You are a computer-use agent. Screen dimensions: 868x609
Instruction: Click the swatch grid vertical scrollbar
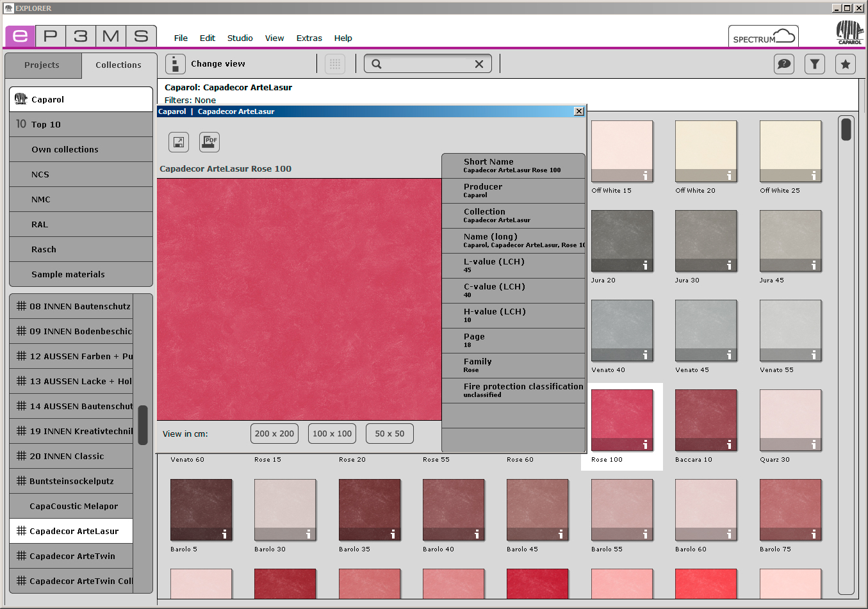point(846,355)
